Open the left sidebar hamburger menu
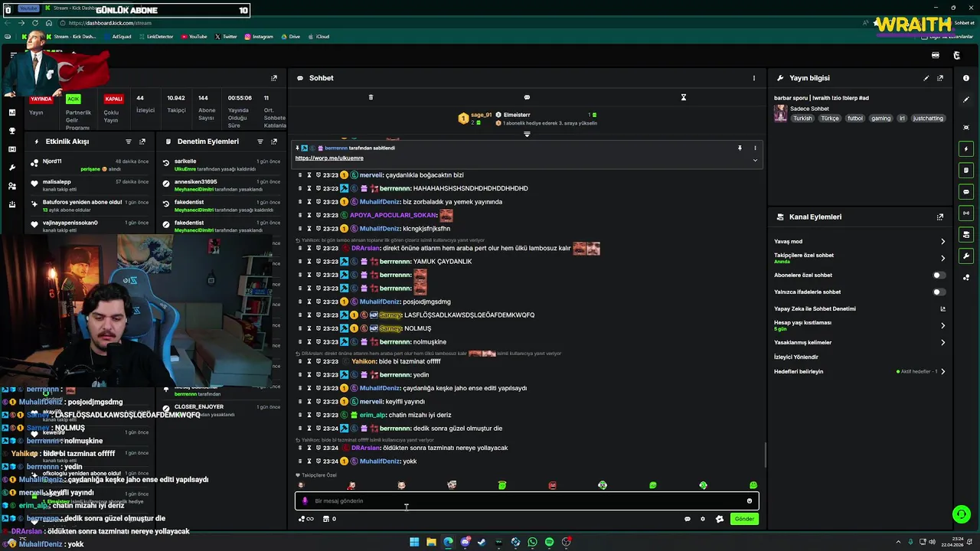 click(13, 55)
